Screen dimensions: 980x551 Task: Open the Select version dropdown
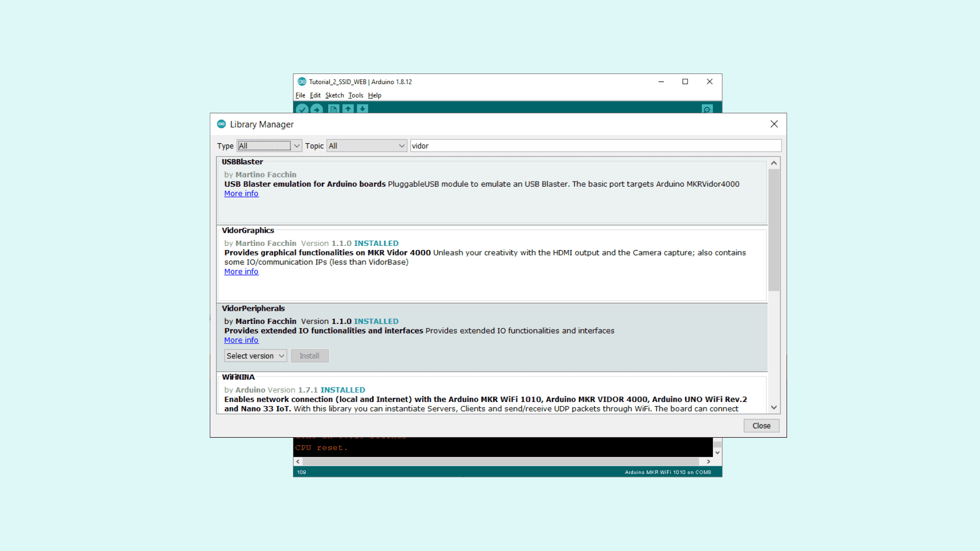tap(255, 356)
